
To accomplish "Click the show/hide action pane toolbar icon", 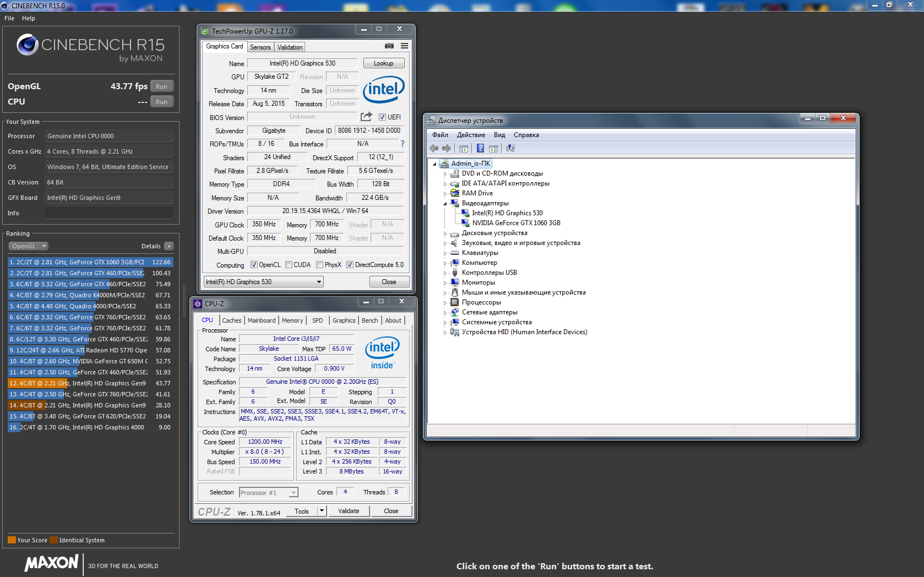I will coord(493,148).
